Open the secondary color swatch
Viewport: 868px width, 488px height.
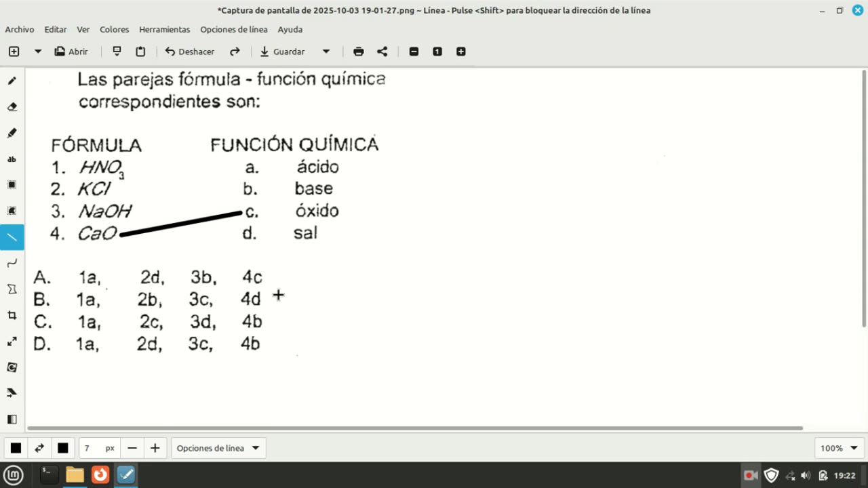tap(63, 448)
